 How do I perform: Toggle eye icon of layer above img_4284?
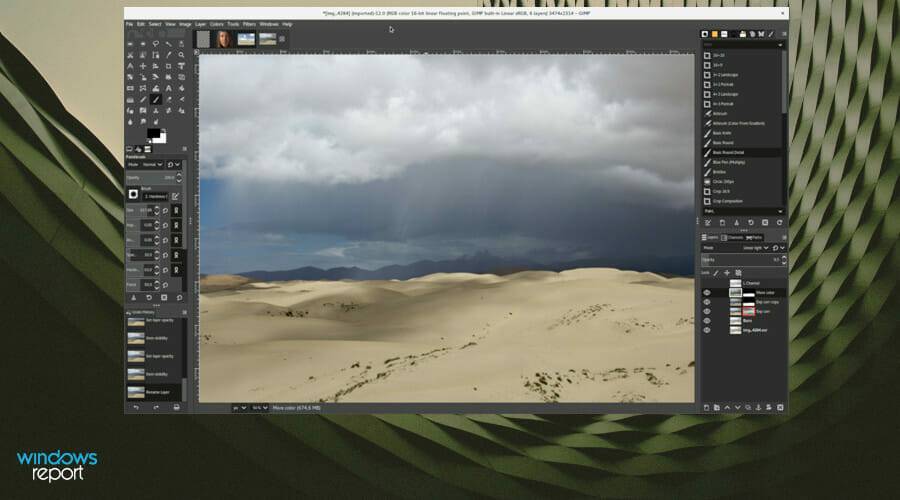pos(707,321)
